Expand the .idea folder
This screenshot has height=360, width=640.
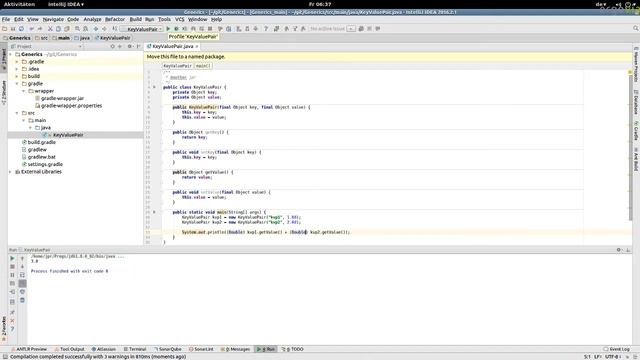(x=17, y=69)
